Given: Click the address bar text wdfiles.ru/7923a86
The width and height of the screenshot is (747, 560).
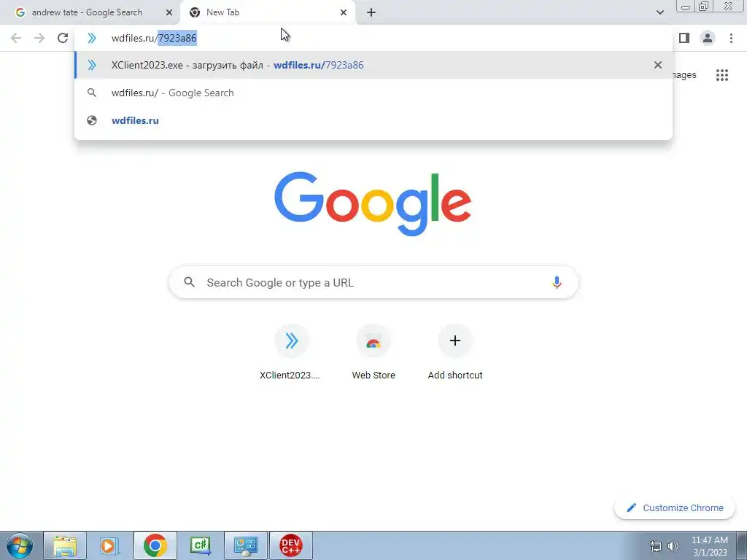Looking at the screenshot, I should click(154, 38).
